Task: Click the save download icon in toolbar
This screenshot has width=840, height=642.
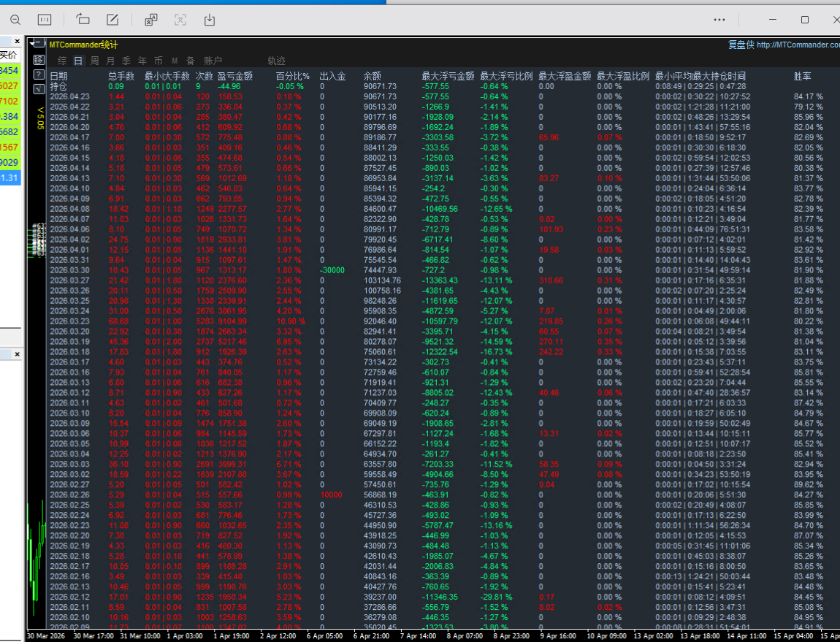Action: point(210,20)
